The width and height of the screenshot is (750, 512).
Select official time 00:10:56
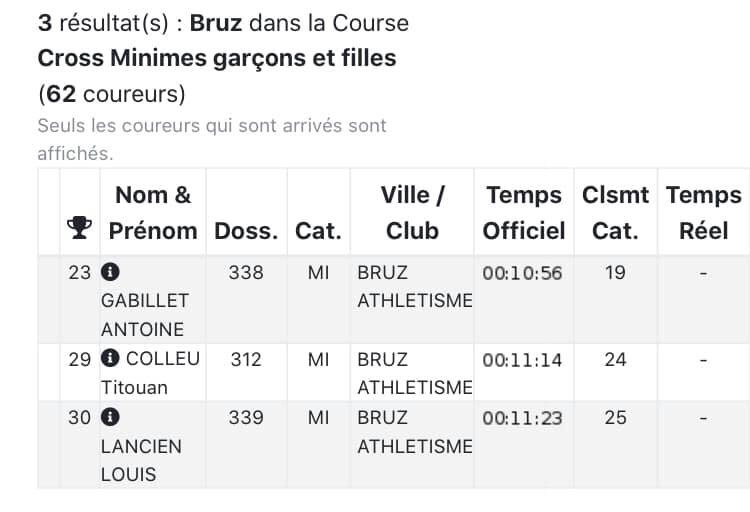[x=522, y=273]
